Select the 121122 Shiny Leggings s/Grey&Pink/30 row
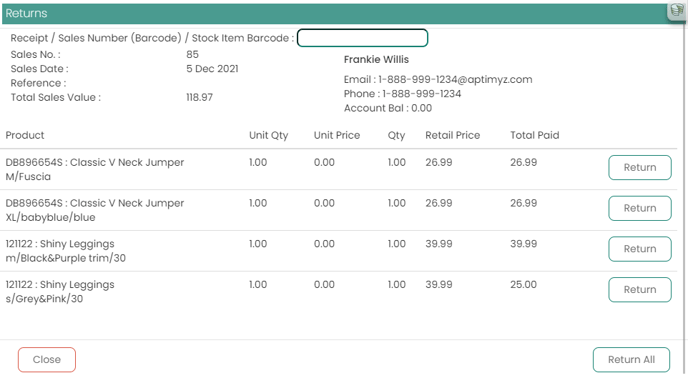The image size is (688, 378). (x=338, y=292)
